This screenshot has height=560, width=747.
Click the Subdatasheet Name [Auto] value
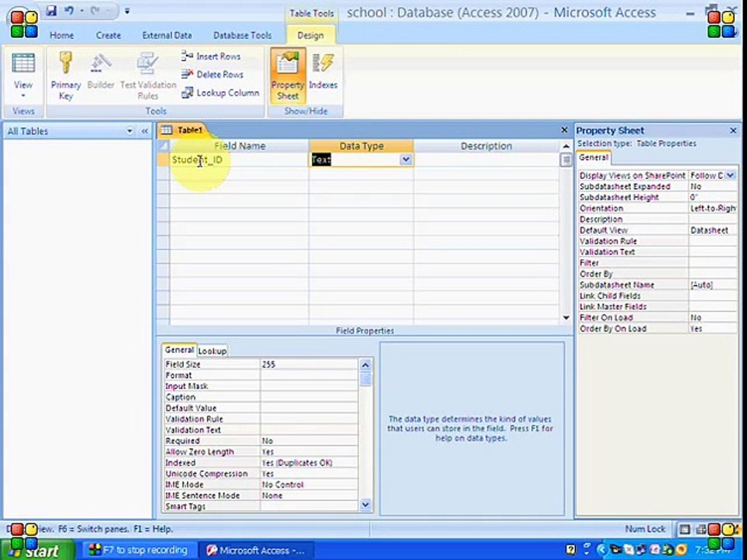click(713, 285)
